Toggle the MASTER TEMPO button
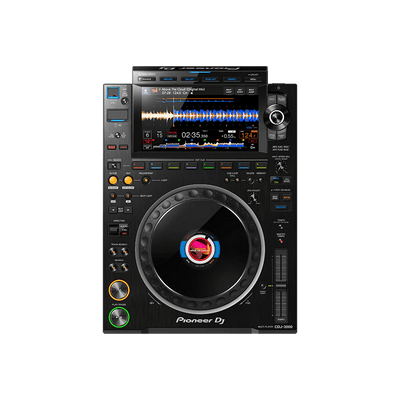The image size is (400, 400). pyautogui.click(x=281, y=240)
